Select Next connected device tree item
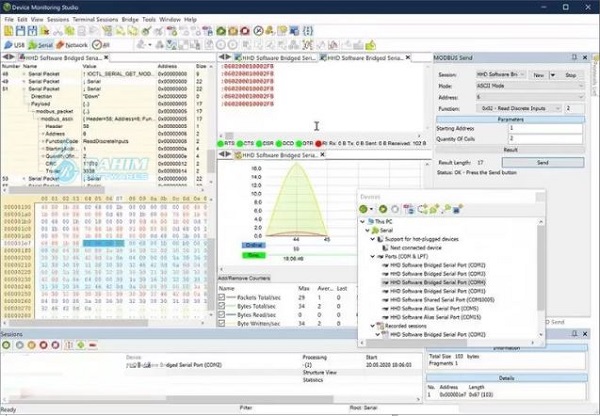 pyautogui.click(x=412, y=248)
